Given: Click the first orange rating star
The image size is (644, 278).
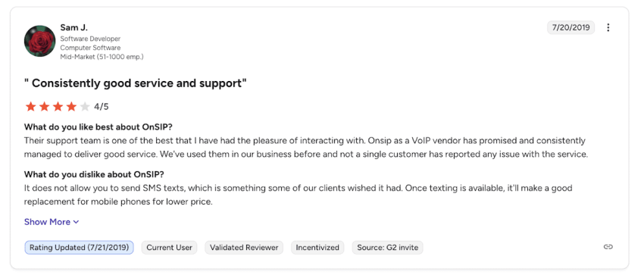Looking at the screenshot, I should [30, 107].
